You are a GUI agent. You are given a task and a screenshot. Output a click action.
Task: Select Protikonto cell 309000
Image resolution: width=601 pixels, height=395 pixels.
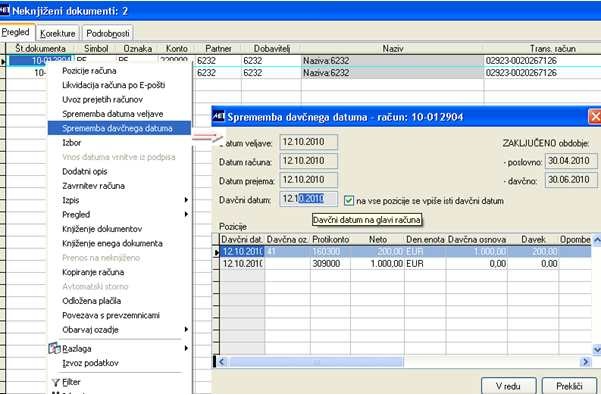coord(330,264)
